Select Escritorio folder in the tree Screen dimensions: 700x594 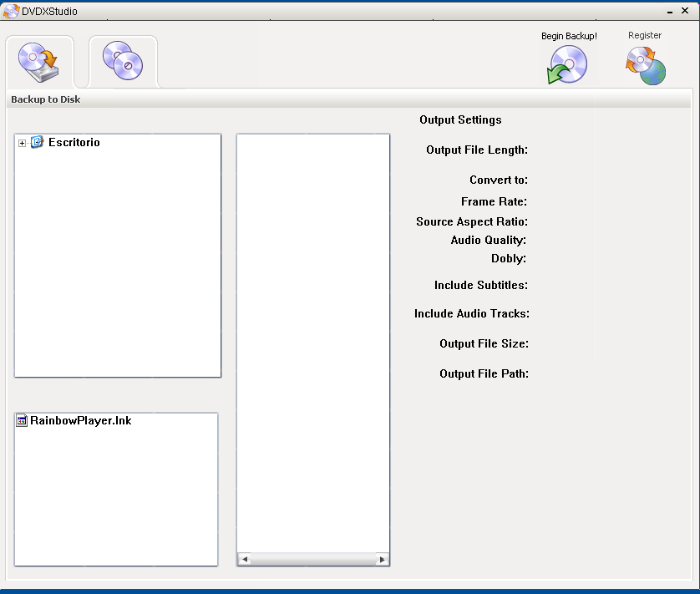[74, 143]
